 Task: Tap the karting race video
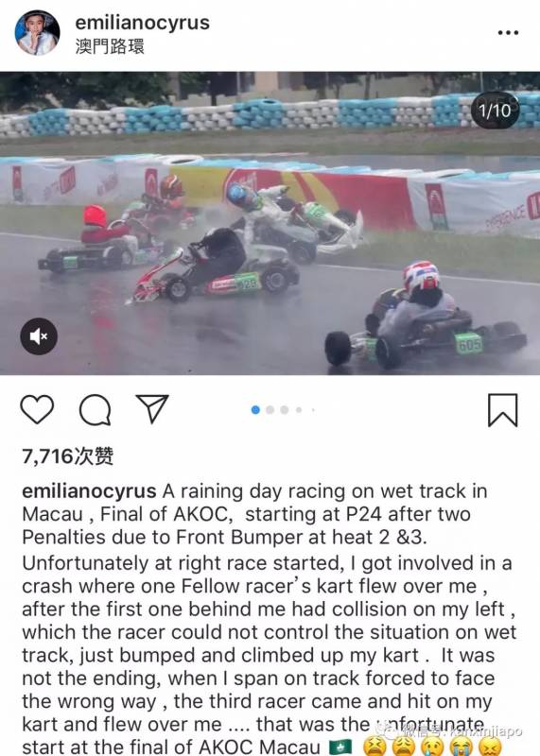tap(270, 223)
